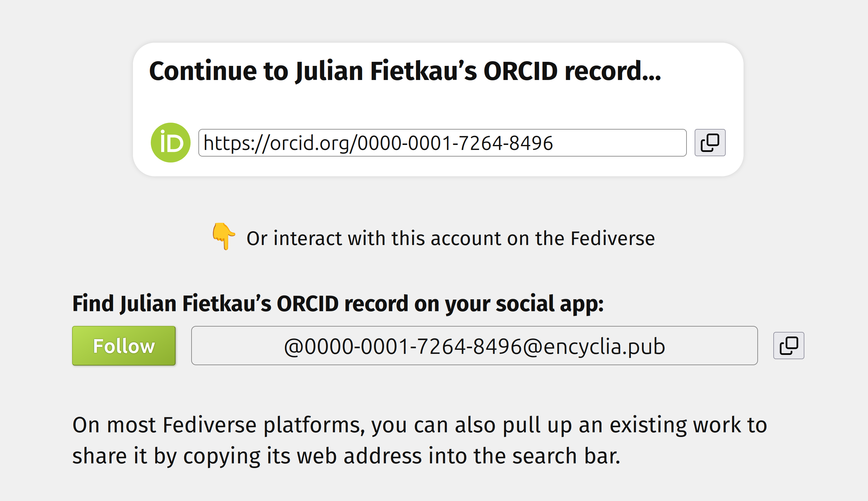Screen dimensions: 868x501
Task: Focus the orcid.org URL text field
Action: 442,142
